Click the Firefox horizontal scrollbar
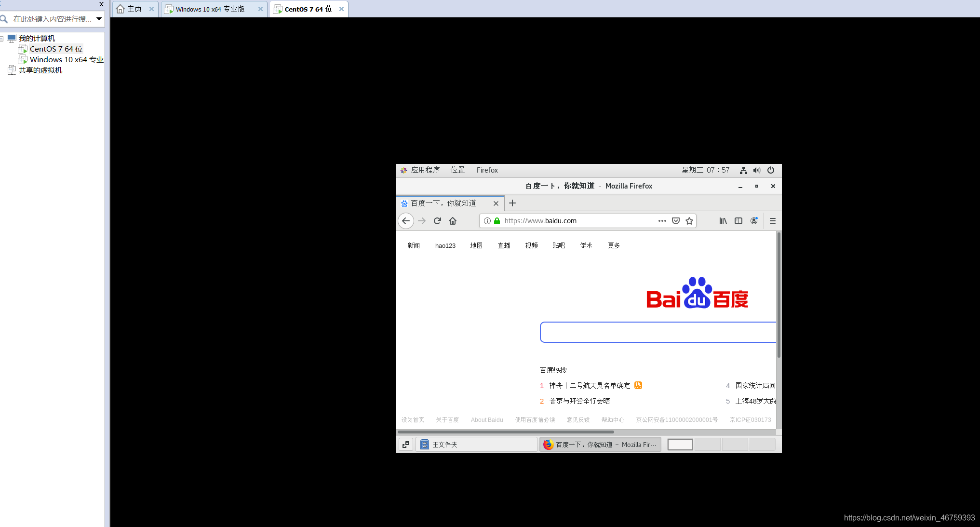 (x=506, y=432)
